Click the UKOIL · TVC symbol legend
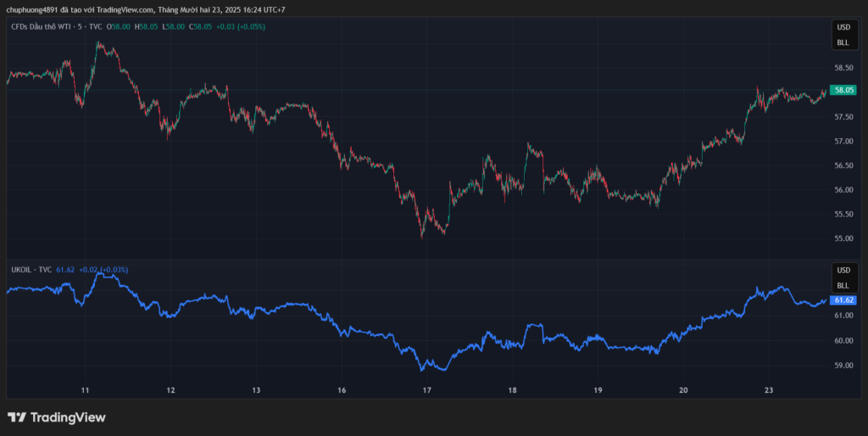 point(31,270)
